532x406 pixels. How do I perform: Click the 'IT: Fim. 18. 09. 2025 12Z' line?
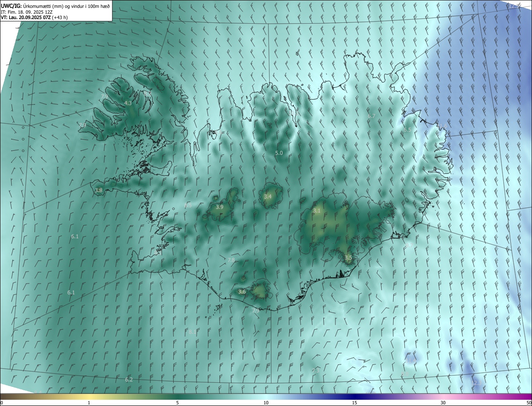coord(27,12)
